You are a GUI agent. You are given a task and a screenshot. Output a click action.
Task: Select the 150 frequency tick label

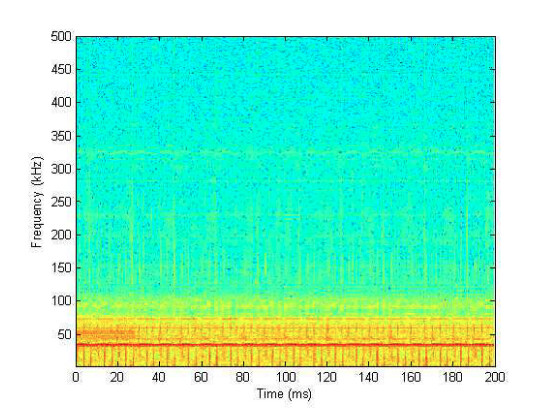point(61,268)
